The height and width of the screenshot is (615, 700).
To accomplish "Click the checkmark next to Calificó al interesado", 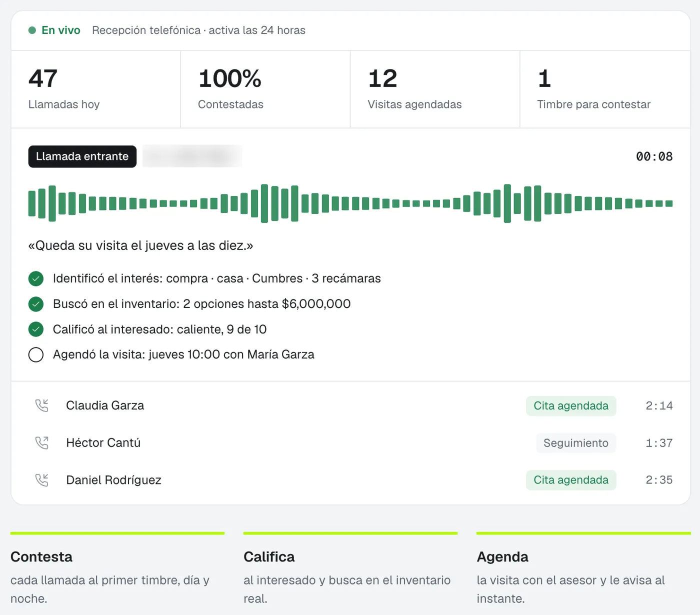I will (36, 329).
